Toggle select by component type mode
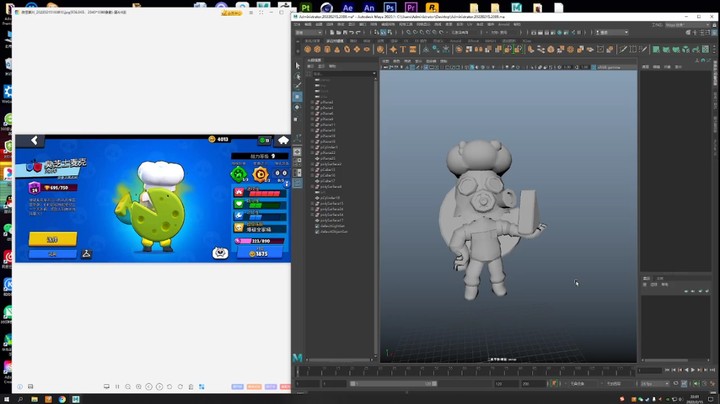 click(390, 32)
